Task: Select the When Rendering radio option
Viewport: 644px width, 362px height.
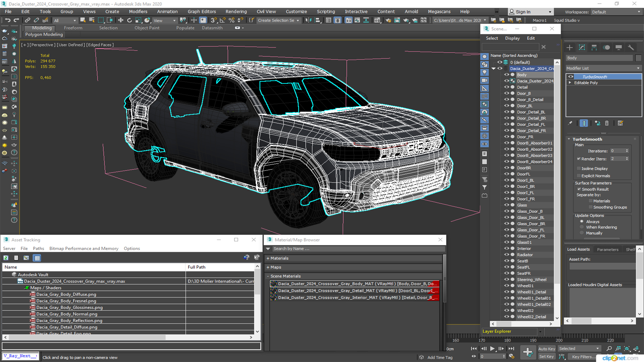Action: tap(582, 227)
